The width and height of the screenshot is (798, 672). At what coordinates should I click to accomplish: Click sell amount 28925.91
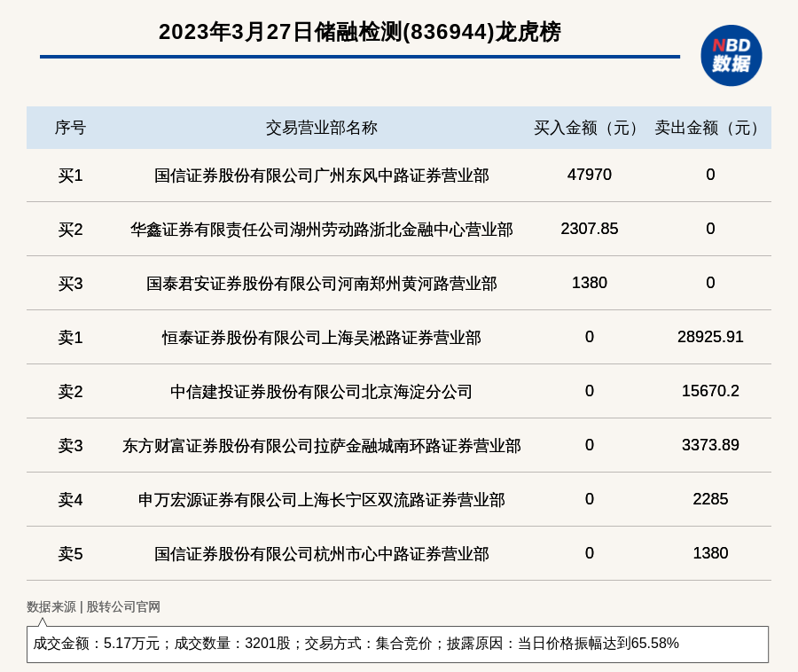[x=710, y=336]
